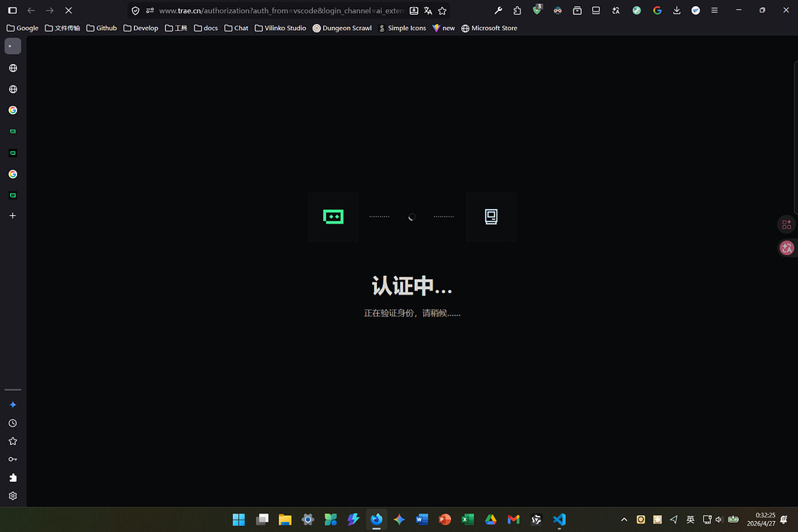Click the install-page icon in address bar
This screenshot has height=532, width=798.
click(x=414, y=11)
